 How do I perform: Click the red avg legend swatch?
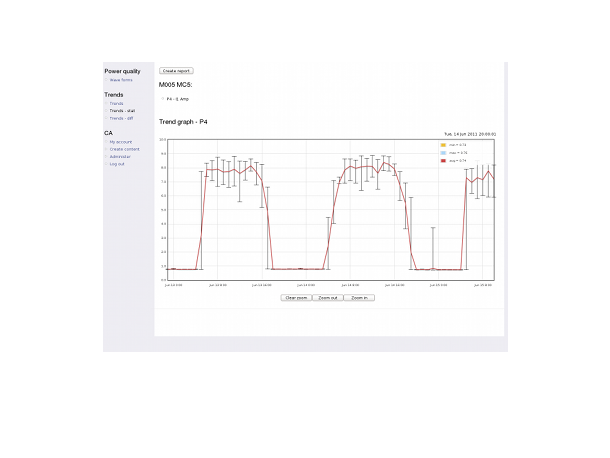coord(443,161)
